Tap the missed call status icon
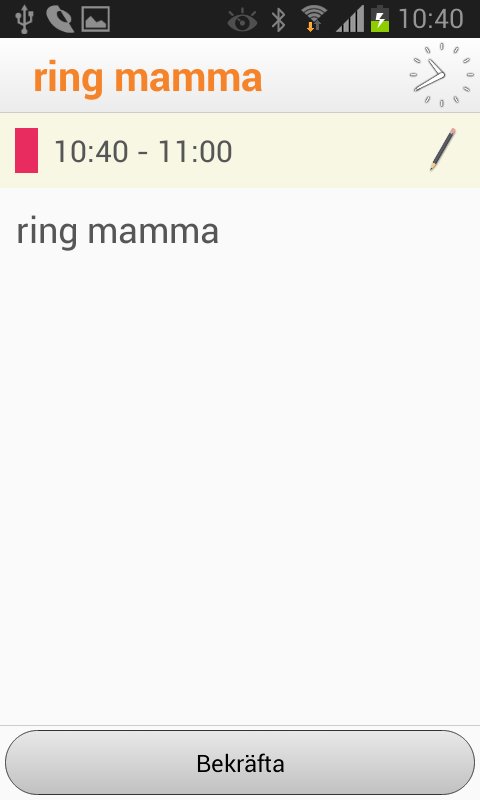This screenshot has width=480, height=800. 60,19
